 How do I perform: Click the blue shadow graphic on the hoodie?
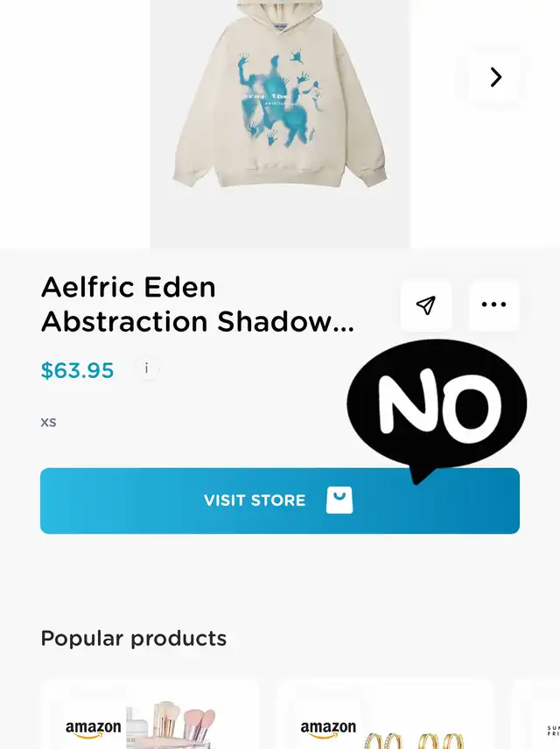tap(280, 99)
